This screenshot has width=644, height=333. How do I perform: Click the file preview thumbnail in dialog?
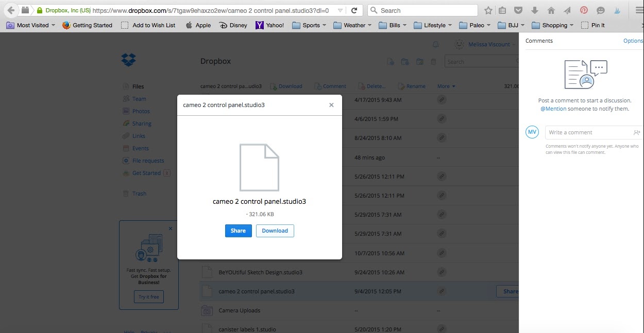[259, 168]
